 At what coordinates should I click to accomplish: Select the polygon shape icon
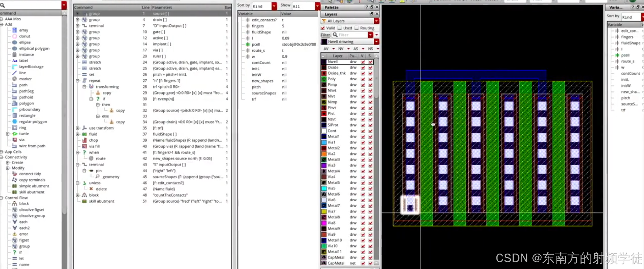(15, 103)
